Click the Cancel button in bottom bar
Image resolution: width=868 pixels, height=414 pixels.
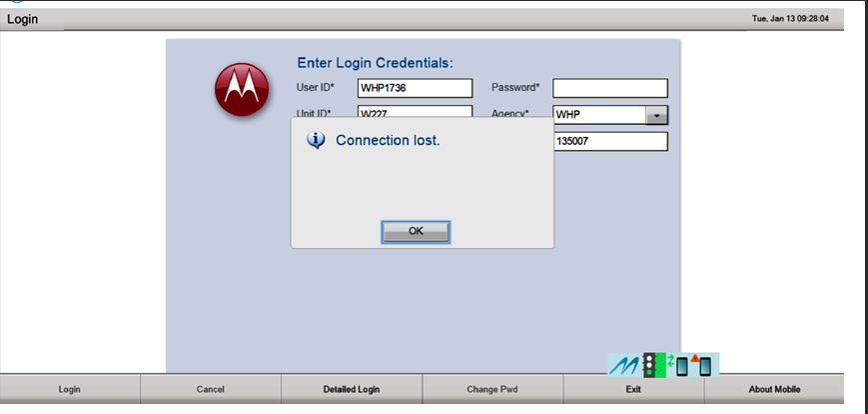(211, 389)
